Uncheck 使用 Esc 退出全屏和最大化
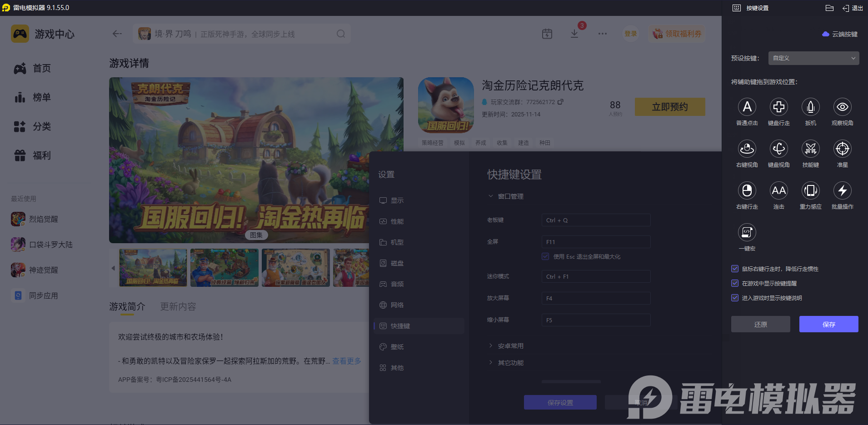The image size is (868, 425). 545,256
